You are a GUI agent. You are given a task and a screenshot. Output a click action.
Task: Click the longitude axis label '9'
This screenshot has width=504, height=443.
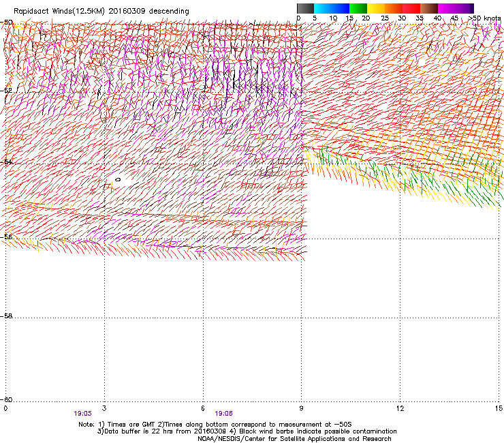(x=301, y=408)
